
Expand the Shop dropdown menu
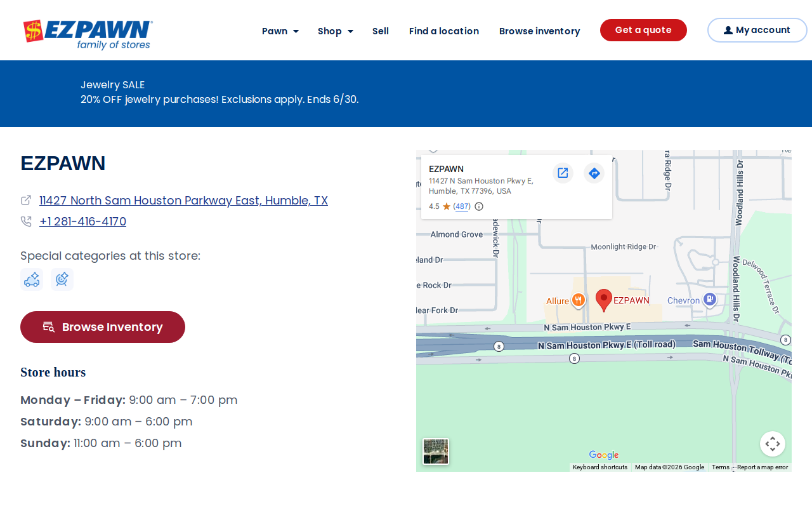[x=336, y=31]
